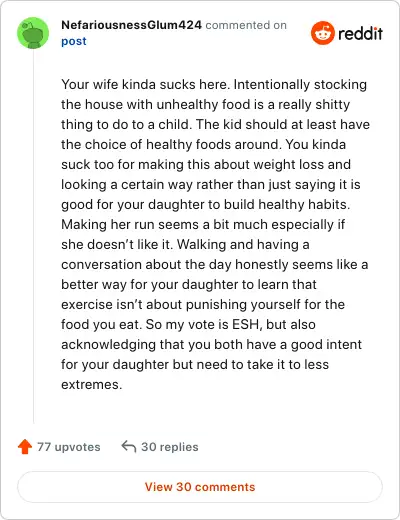
Task: Open the "30 replies" label
Action: pos(170,447)
